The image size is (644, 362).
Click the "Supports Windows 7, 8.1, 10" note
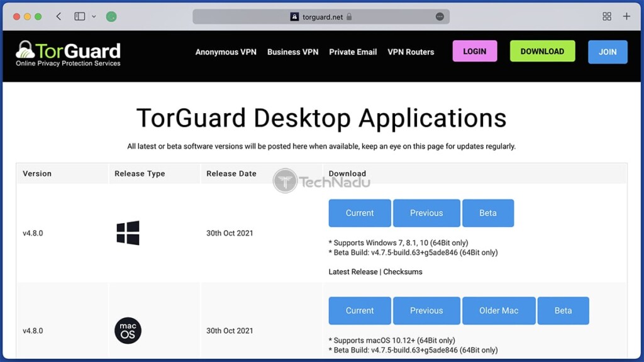tap(398, 243)
